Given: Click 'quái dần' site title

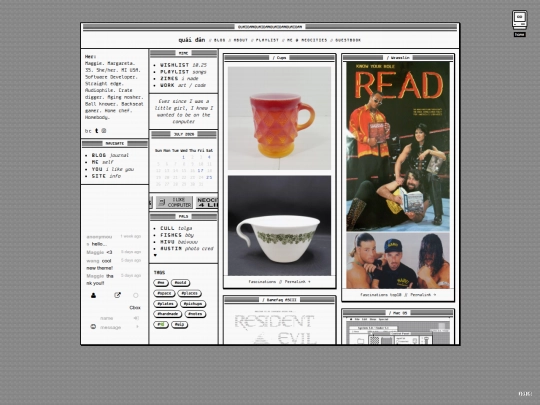Looking at the screenshot, I should pos(191,40).
